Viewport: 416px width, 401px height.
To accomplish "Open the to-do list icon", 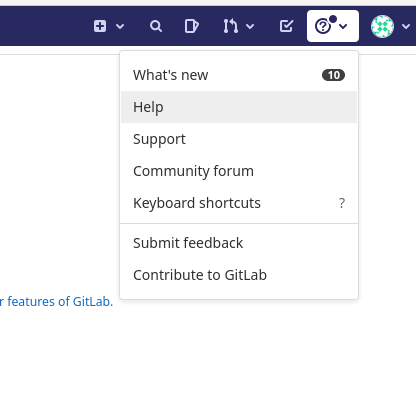I will (x=286, y=26).
